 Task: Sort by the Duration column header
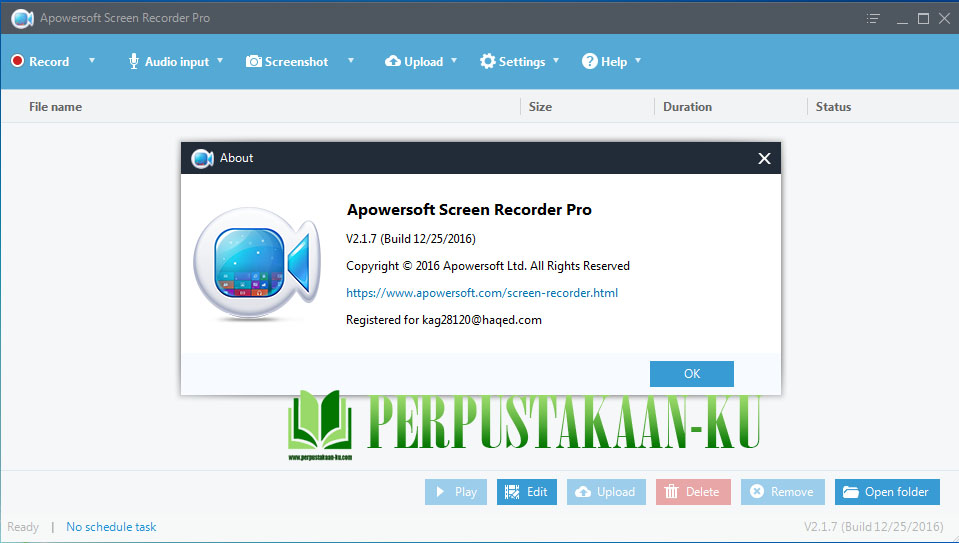687,106
